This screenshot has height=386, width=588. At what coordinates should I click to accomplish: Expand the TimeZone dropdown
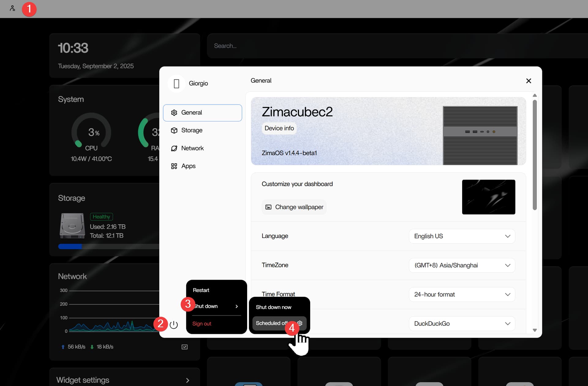462,265
